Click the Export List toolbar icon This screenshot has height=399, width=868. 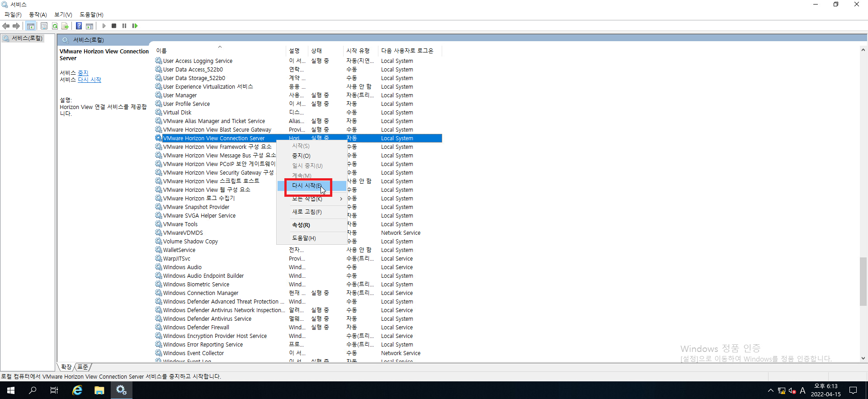(65, 26)
